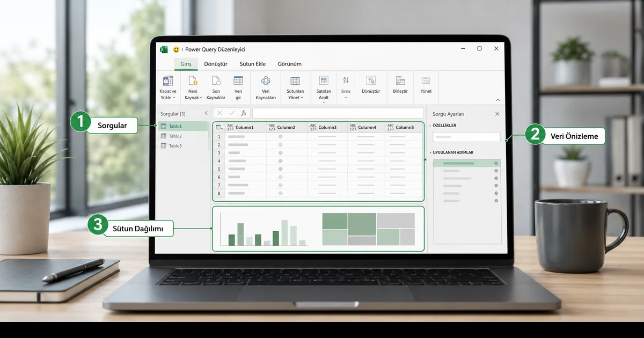Click the Sütunları Yönet columns icon
Viewport: 644px width, 338px height.
(x=295, y=80)
